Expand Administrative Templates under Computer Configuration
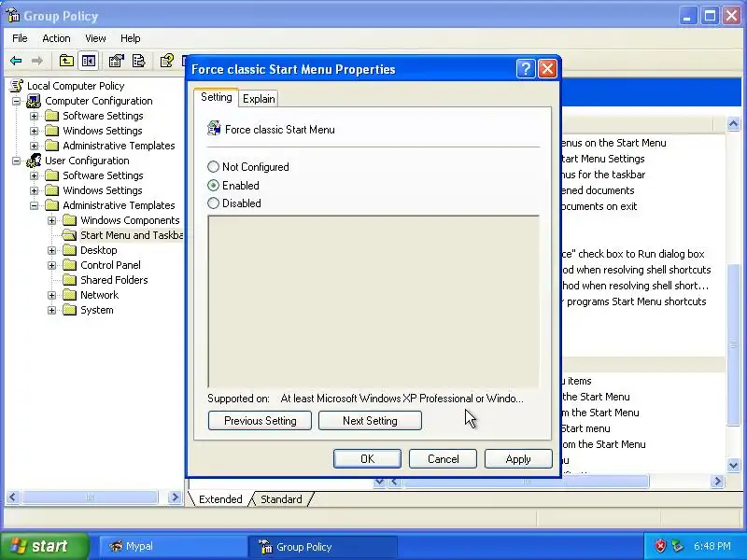This screenshot has height=560, width=747. click(x=34, y=146)
